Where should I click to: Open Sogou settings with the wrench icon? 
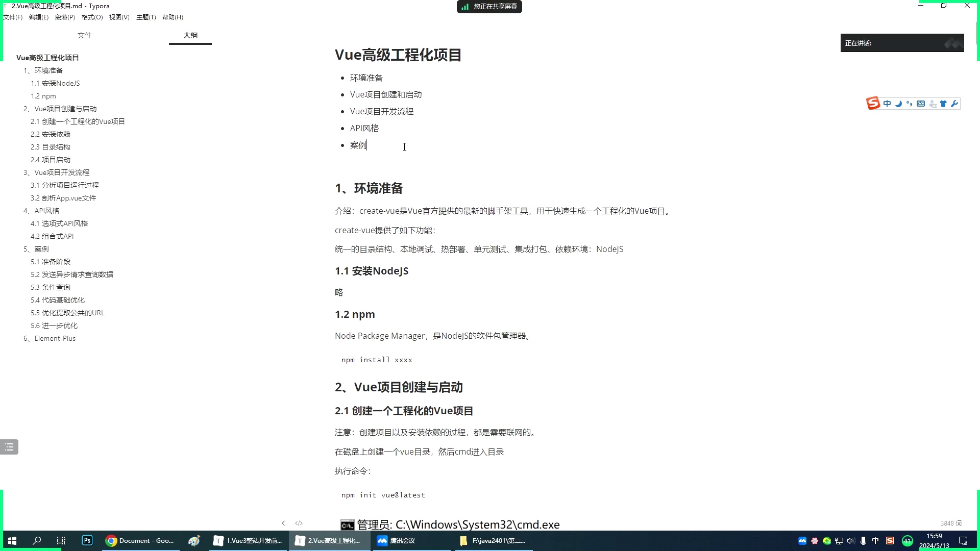[954, 104]
